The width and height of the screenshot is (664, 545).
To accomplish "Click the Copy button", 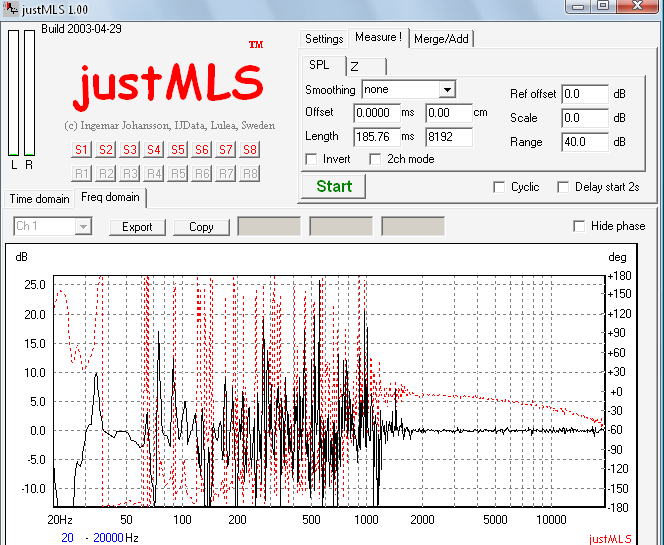I will tap(201, 227).
